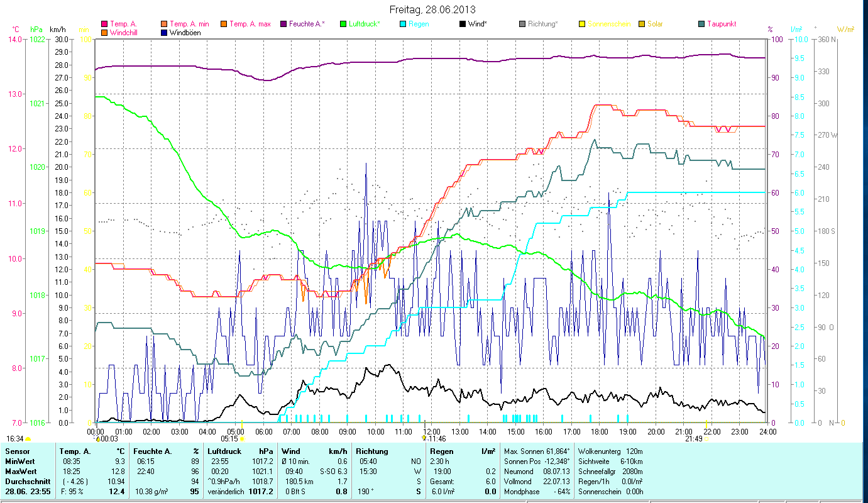Screen dimensions: 868x503
Task: Click the 'Richtung' column header
Action: click(x=372, y=451)
